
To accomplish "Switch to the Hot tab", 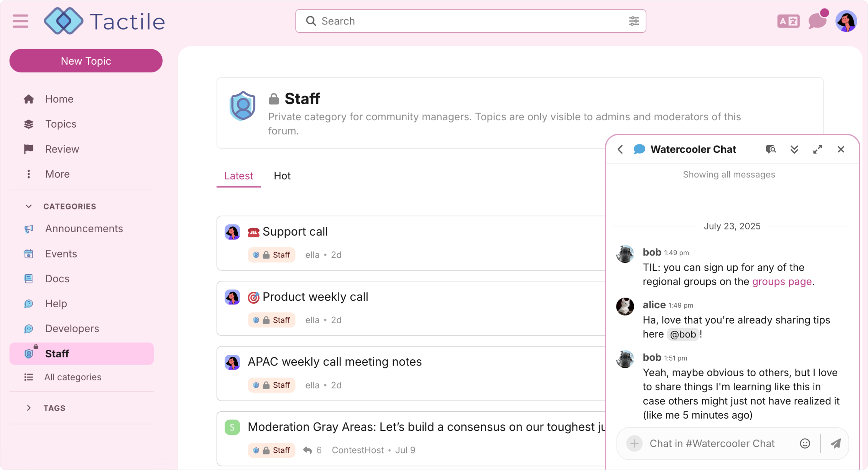I will click(282, 176).
